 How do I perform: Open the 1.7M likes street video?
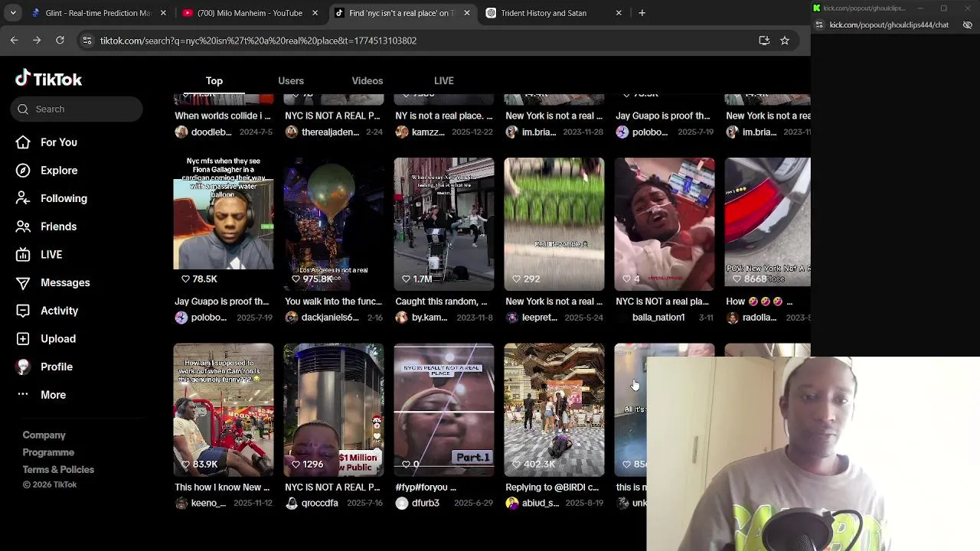444,224
